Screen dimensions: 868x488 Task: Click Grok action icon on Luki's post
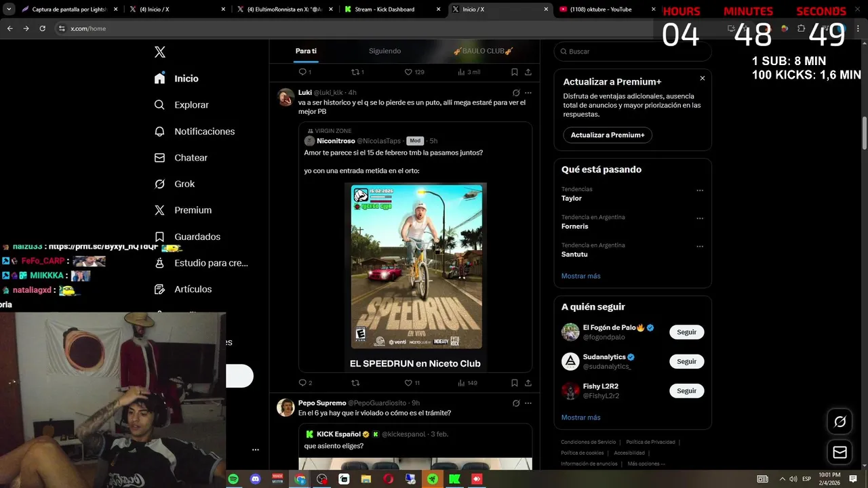point(516,93)
